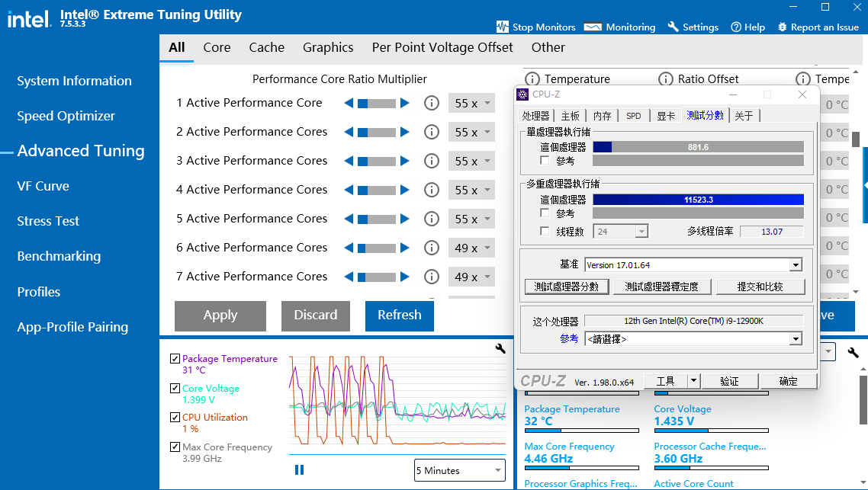Click the Help question mark icon
This screenshot has height=490, width=868.
pyautogui.click(x=736, y=27)
